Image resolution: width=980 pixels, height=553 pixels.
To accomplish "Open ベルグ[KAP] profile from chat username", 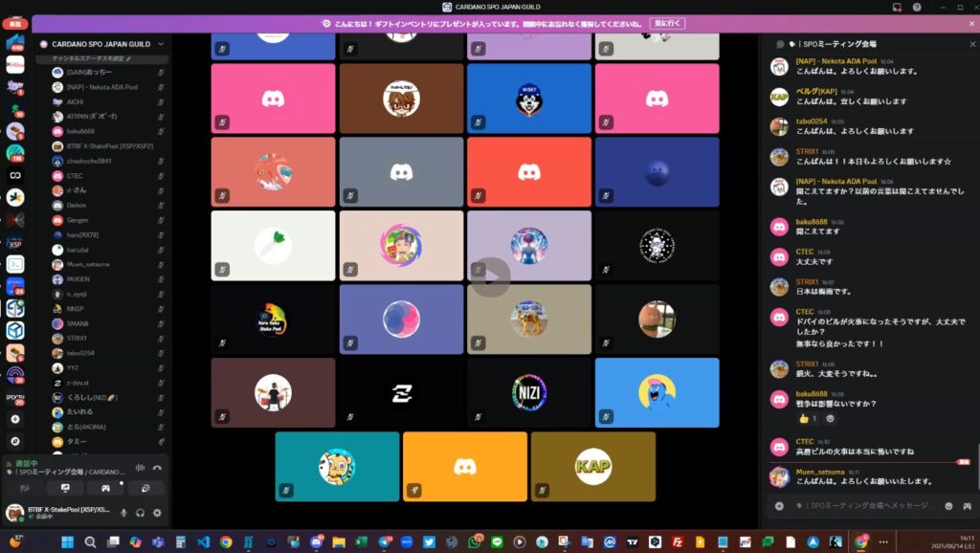I will click(x=816, y=91).
